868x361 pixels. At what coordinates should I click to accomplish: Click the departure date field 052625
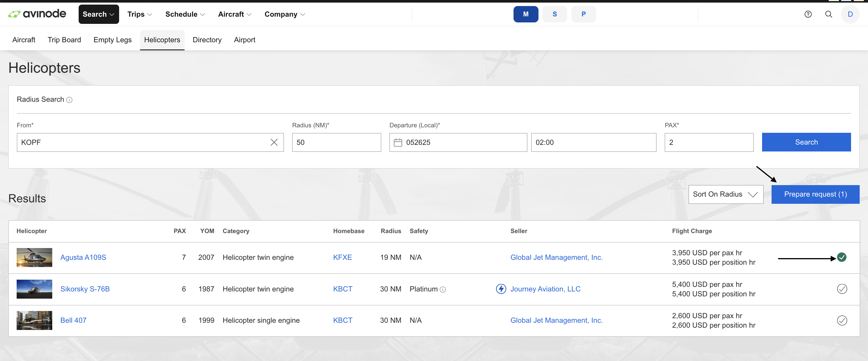pos(458,142)
